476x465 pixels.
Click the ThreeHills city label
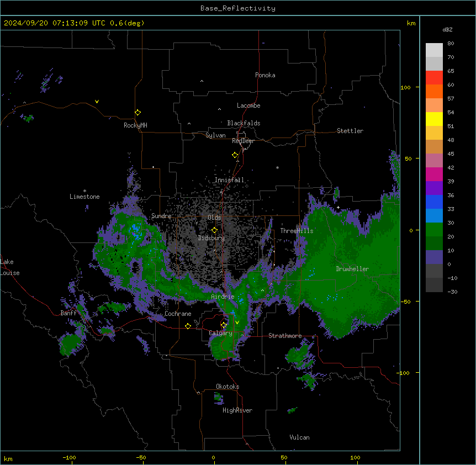(297, 231)
